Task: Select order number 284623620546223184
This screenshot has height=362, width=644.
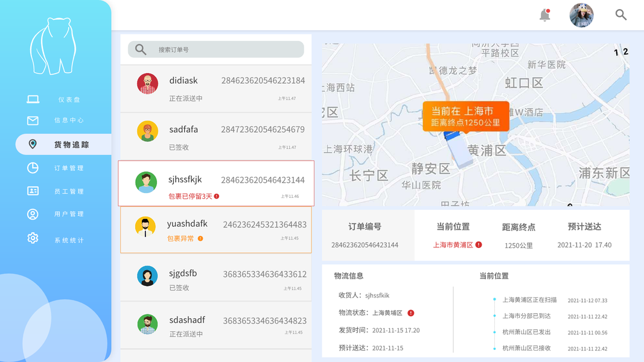Action: point(263,80)
